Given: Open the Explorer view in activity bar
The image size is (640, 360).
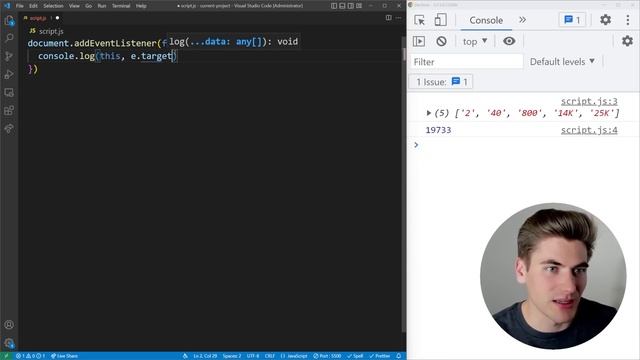Looking at the screenshot, I should pyautogui.click(x=9, y=20).
